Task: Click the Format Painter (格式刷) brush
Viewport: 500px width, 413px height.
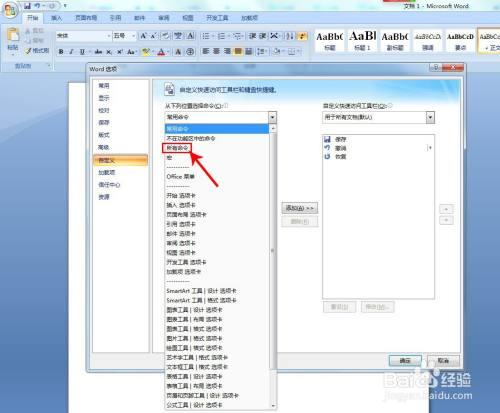Action: (37, 51)
